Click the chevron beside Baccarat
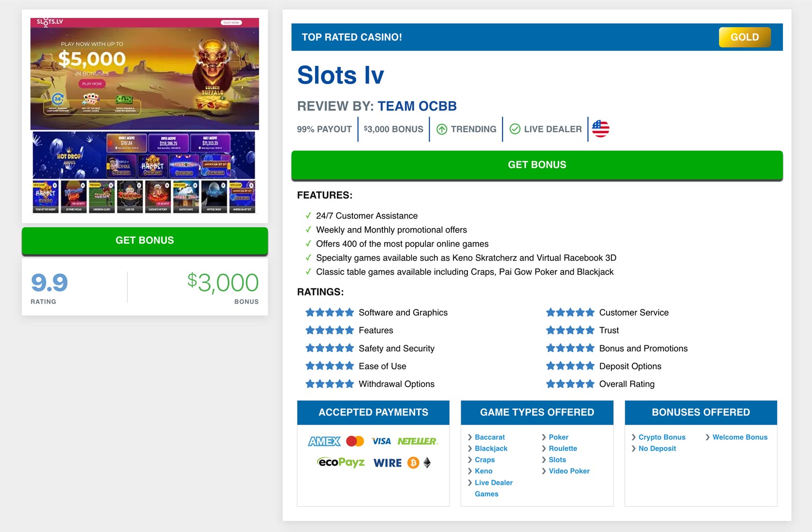Image resolution: width=812 pixels, height=532 pixels. point(470,437)
